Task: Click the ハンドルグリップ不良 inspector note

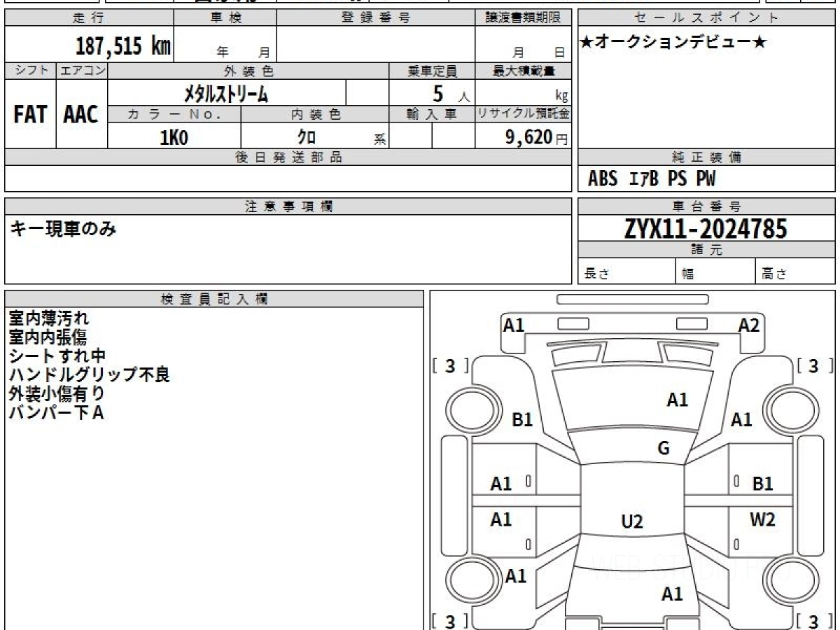Action: (89, 375)
